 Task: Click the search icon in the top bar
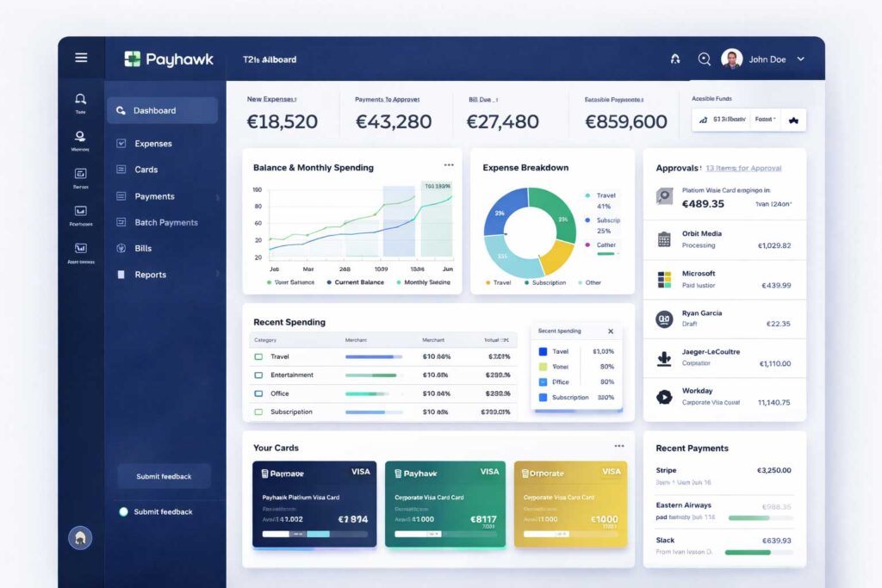[705, 59]
